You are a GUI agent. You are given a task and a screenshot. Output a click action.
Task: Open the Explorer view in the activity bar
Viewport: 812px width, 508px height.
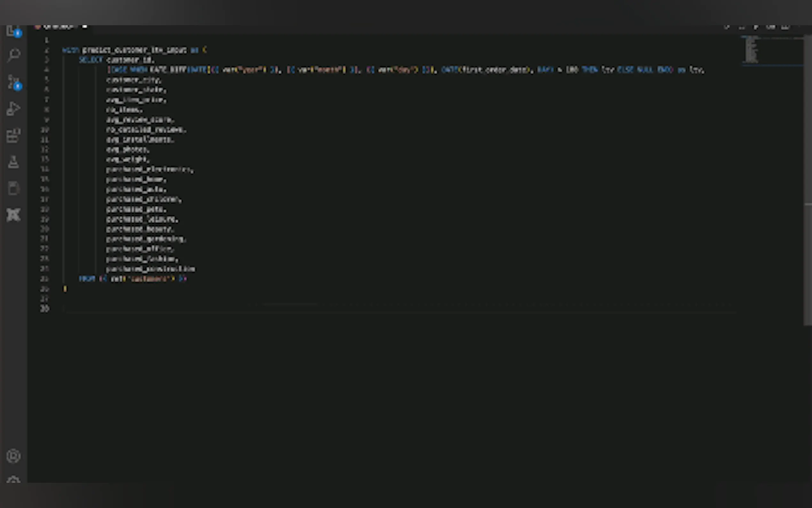point(13,32)
